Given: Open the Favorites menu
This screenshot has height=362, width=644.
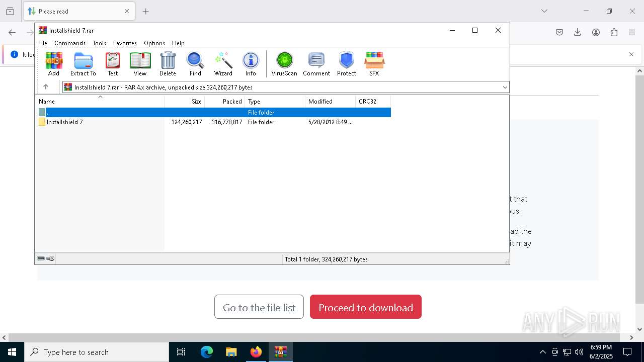Looking at the screenshot, I should [x=125, y=43].
